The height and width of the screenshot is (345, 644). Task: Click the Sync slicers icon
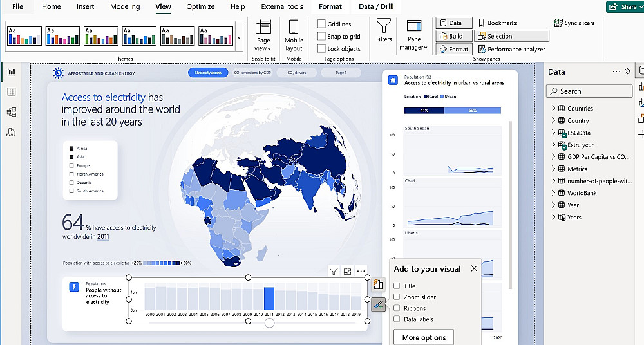(558, 23)
